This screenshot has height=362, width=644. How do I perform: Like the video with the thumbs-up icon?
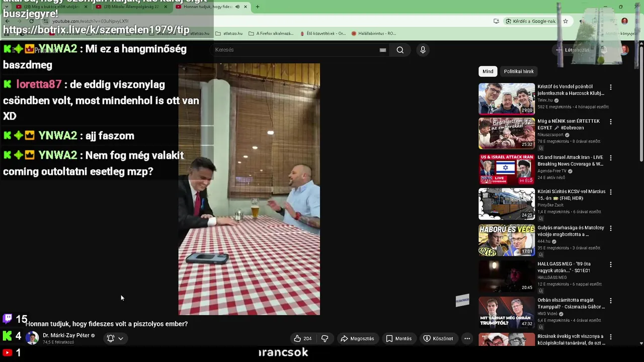(297, 338)
